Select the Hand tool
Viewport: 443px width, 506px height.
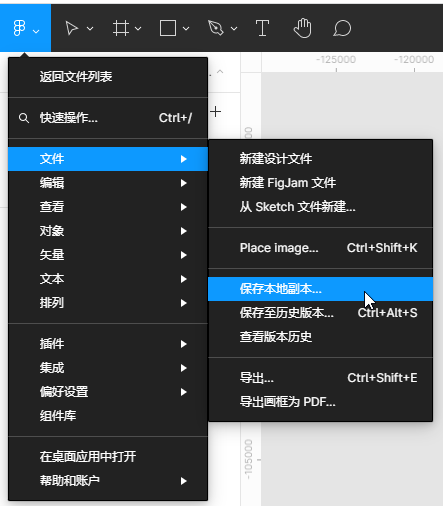point(302,28)
